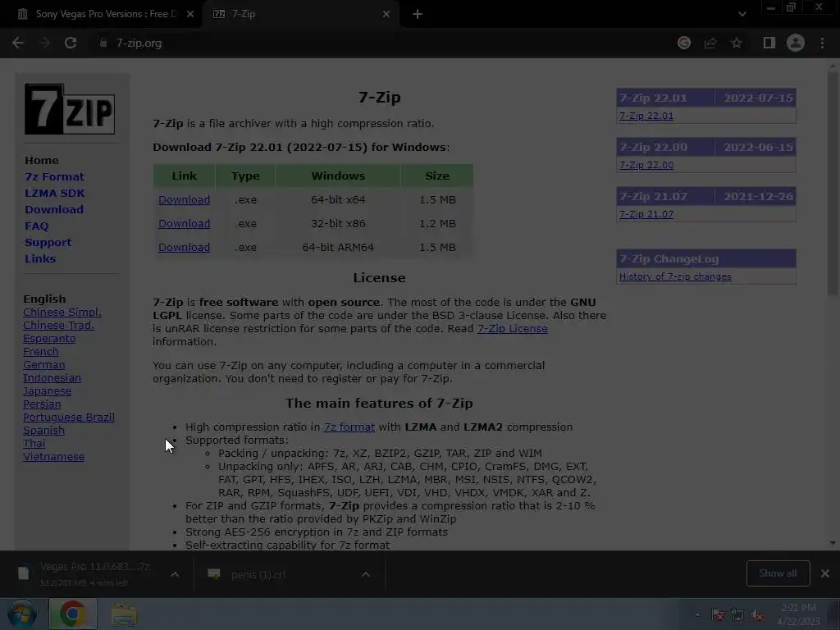Show hidden system tray icons arrow

697,614
